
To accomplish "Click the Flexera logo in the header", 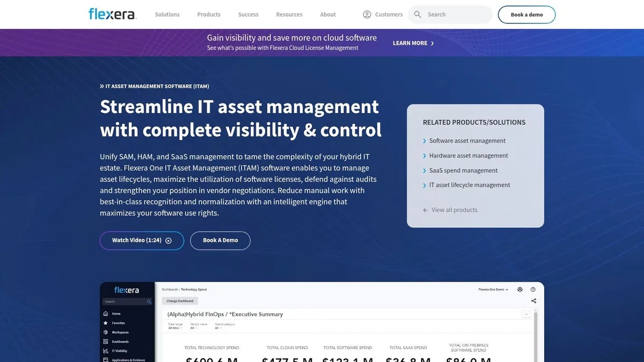I will tap(113, 14).
